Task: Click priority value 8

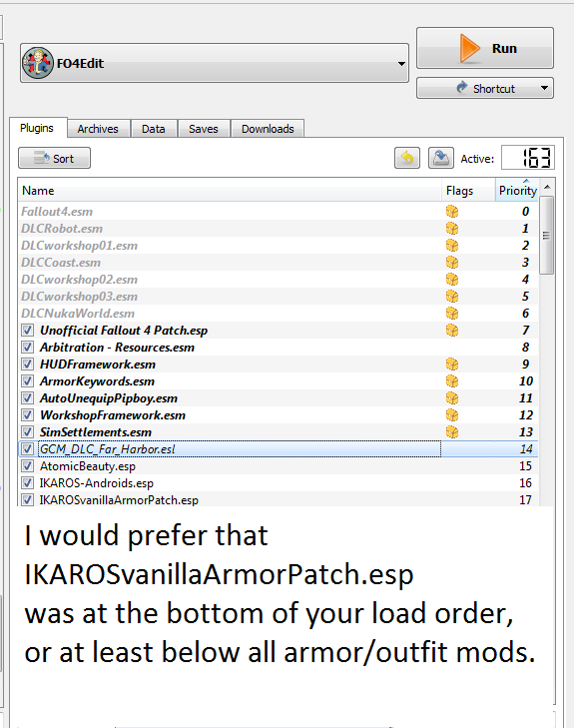Action: tap(525, 348)
